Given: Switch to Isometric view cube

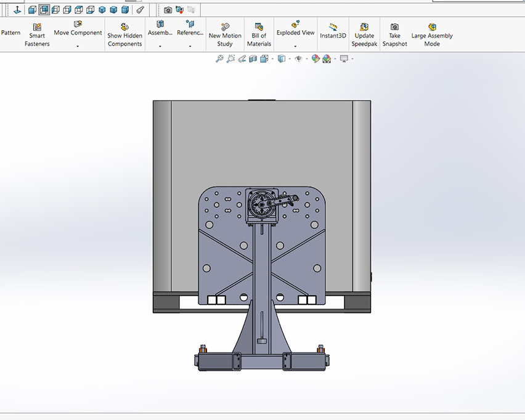Looking at the screenshot, I should (x=102, y=10).
